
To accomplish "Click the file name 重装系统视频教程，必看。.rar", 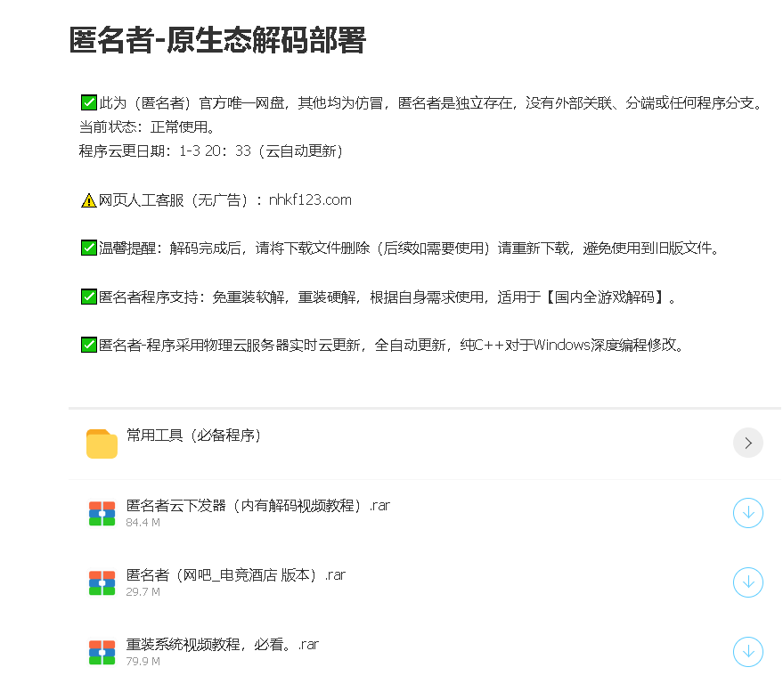I will pos(223,644).
